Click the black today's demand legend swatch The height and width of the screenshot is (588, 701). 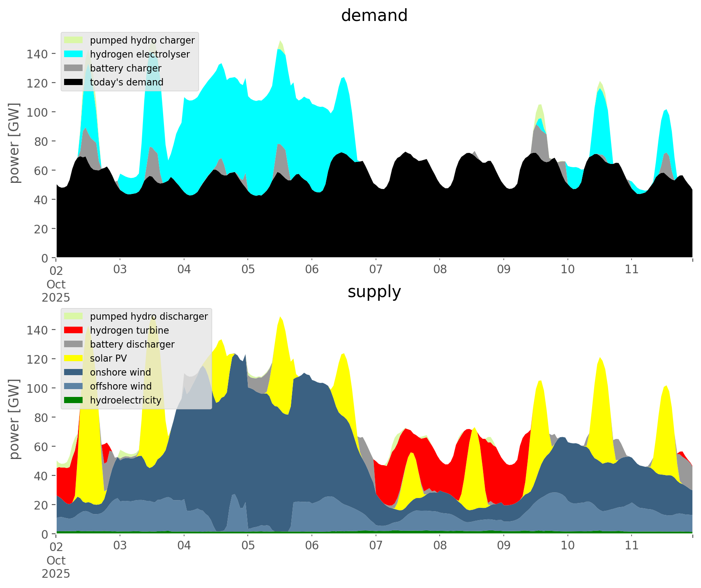(x=74, y=82)
